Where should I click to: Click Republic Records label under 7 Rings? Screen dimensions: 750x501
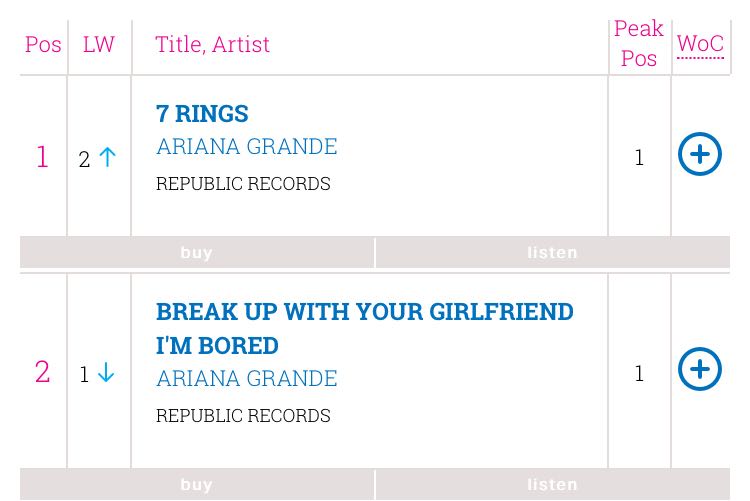243,184
